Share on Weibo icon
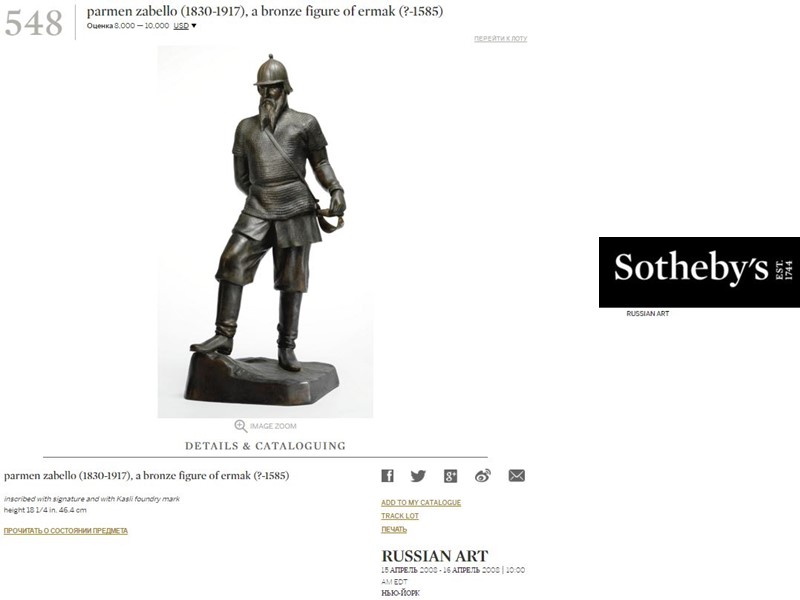Image resolution: width=800 pixels, height=600 pixels. point(483,476)
